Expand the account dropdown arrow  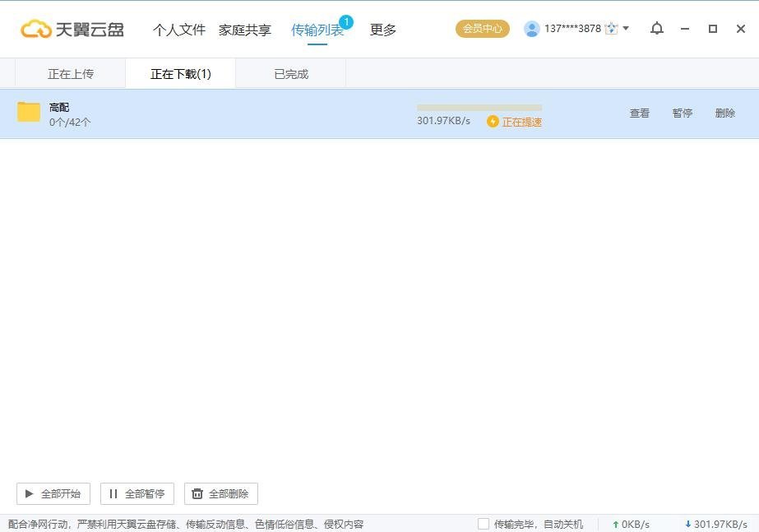626,29
